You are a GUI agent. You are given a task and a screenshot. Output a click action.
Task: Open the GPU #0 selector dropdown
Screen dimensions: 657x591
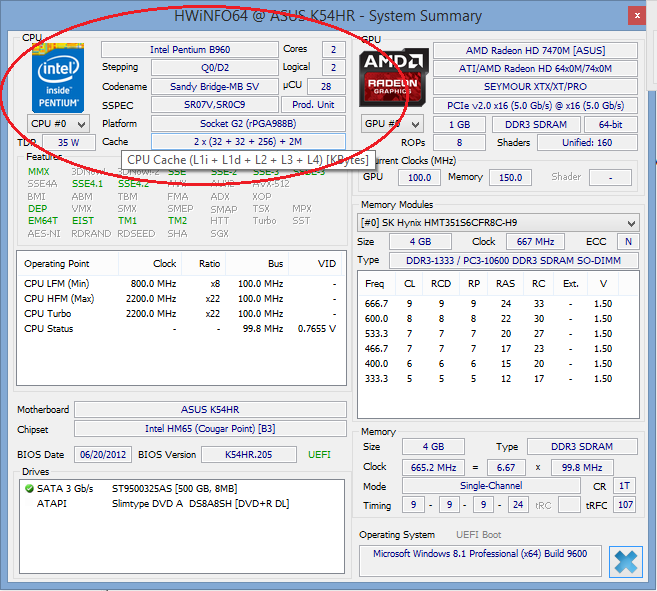point(392,124)
